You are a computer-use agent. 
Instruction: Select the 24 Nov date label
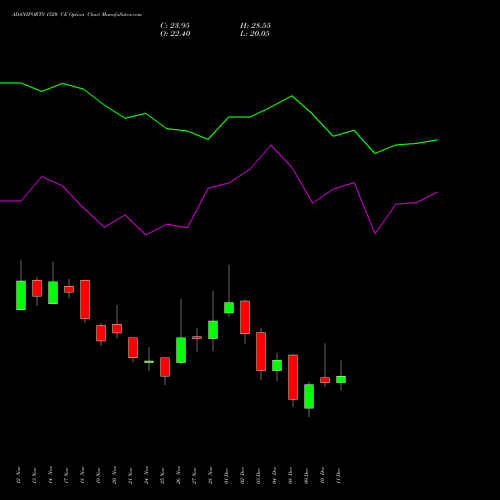pos(146,475)
